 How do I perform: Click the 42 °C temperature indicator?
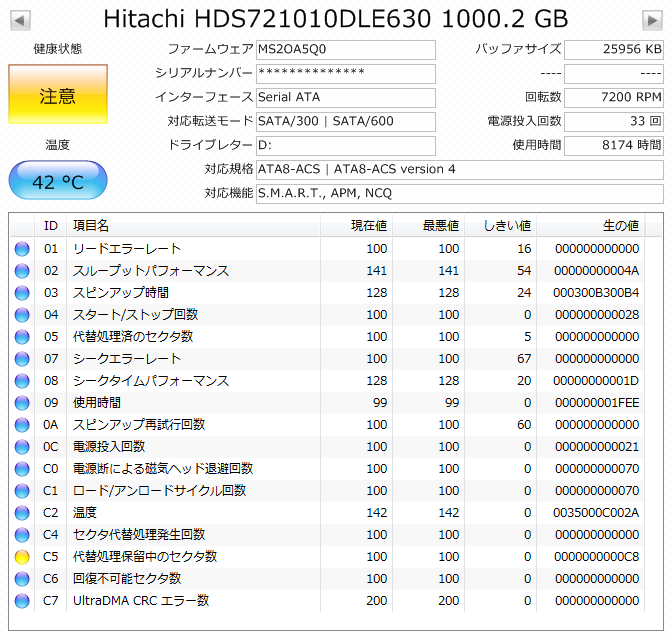coord(58,180)
